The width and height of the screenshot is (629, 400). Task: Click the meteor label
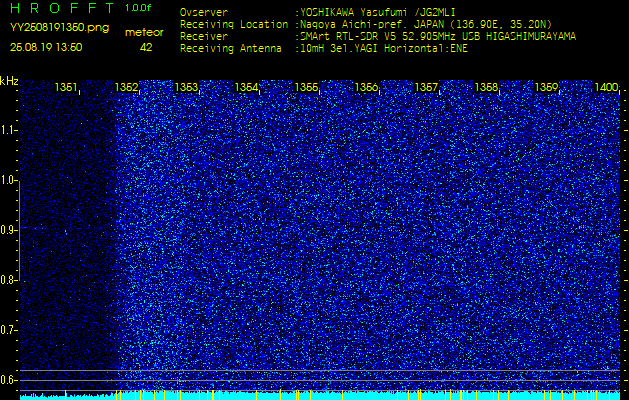coord(144,33)
